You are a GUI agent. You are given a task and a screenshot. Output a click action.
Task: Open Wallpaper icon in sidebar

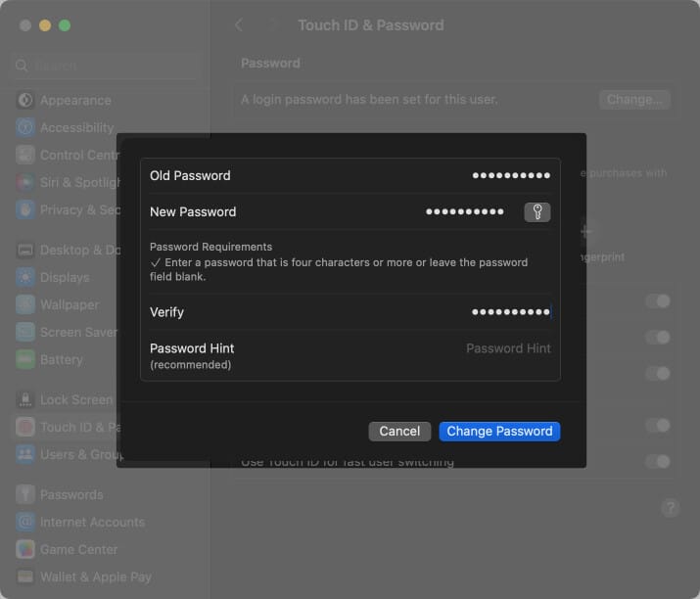25,304
